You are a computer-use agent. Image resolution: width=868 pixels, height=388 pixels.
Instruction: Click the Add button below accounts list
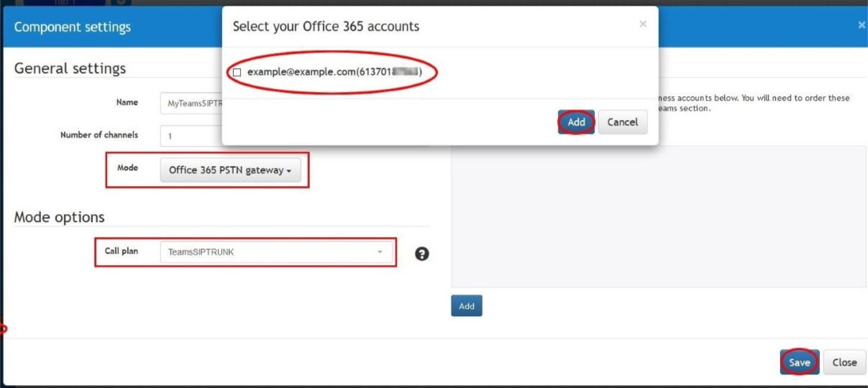[x=467, y=306]
